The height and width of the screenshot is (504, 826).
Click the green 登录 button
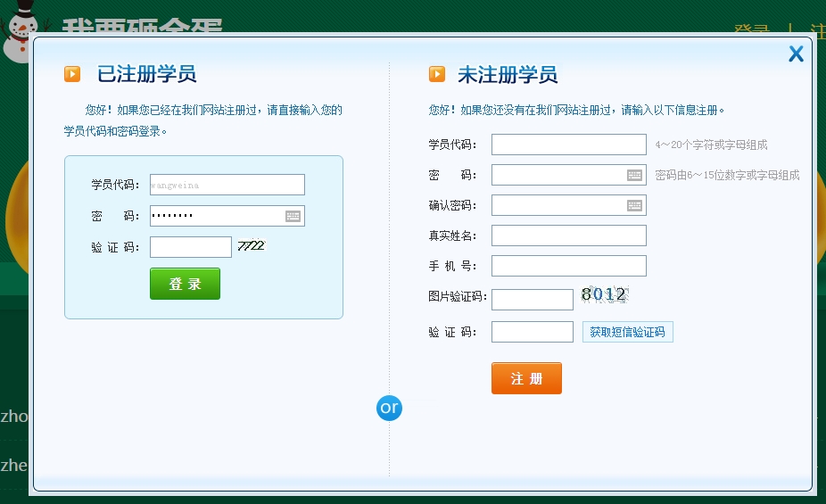(185, 284)
